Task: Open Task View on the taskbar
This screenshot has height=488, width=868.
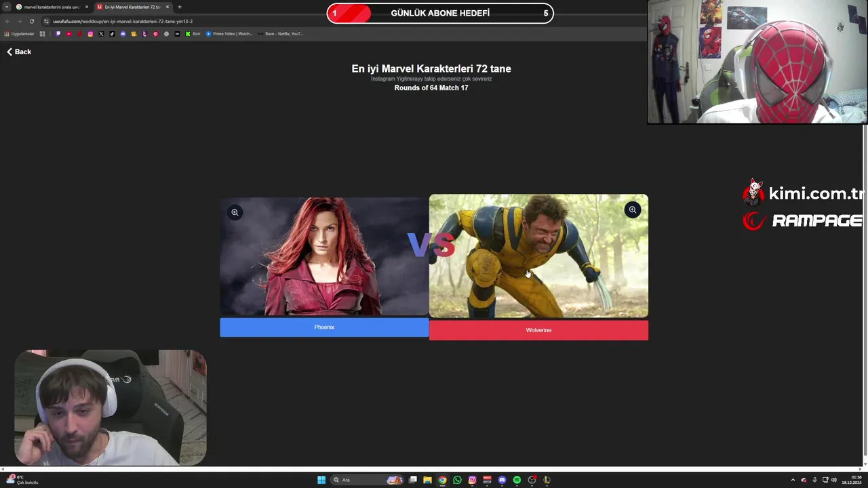Action: [x=412, y=480]
